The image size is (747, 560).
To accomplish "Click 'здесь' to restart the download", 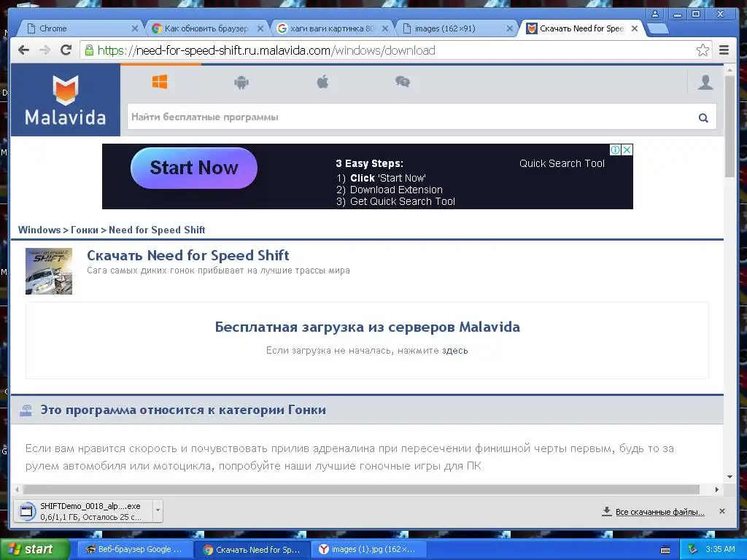I will [455, 351].
